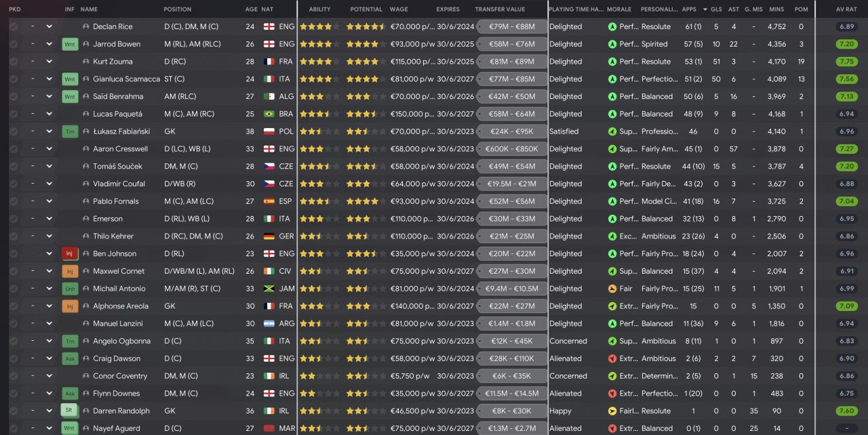The width and height of the screenshot is (868, 435).
Task: Click Ben Johnson's red Inj status icon
Action: [x=70, y=253]
